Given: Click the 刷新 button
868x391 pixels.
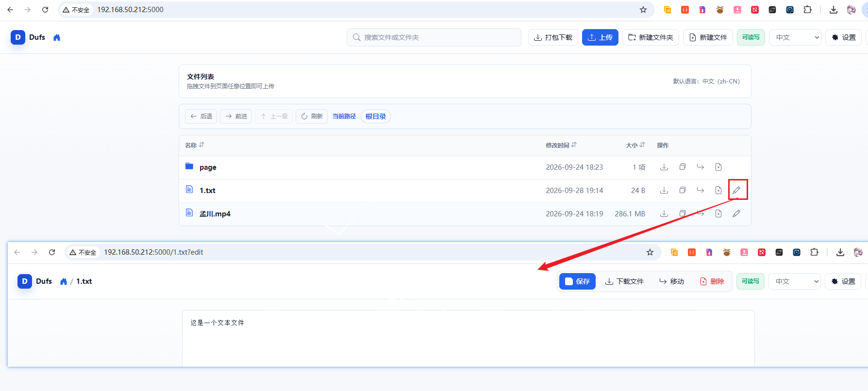Looking at the screenshot, I should click(x=312, y=116).
